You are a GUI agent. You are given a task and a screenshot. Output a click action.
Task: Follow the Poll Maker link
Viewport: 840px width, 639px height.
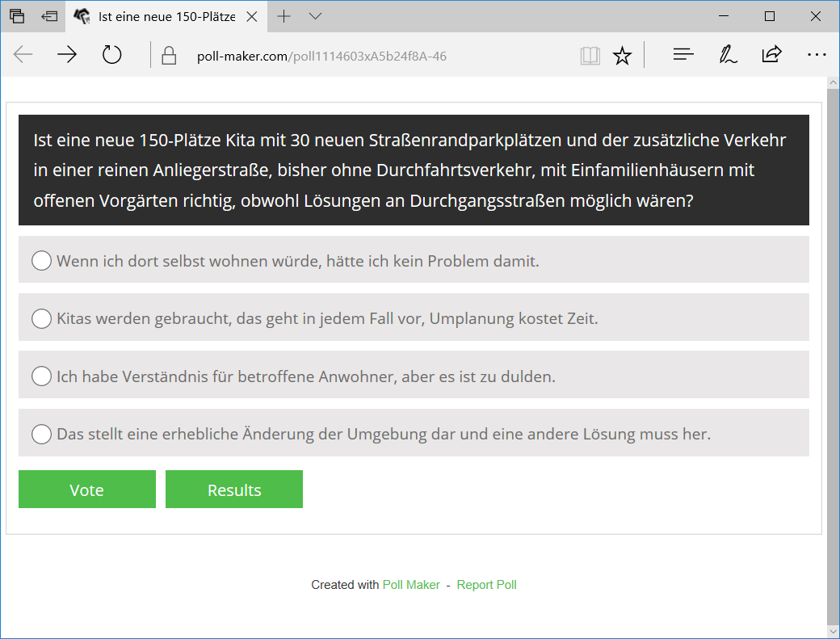point(411,585)
